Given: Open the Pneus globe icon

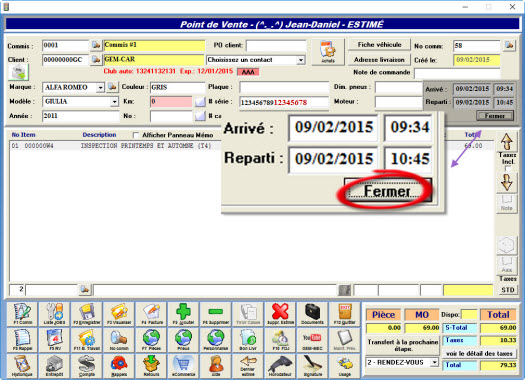Looking at the screenshot, I should pyautogui.click(x=183, y=339).
